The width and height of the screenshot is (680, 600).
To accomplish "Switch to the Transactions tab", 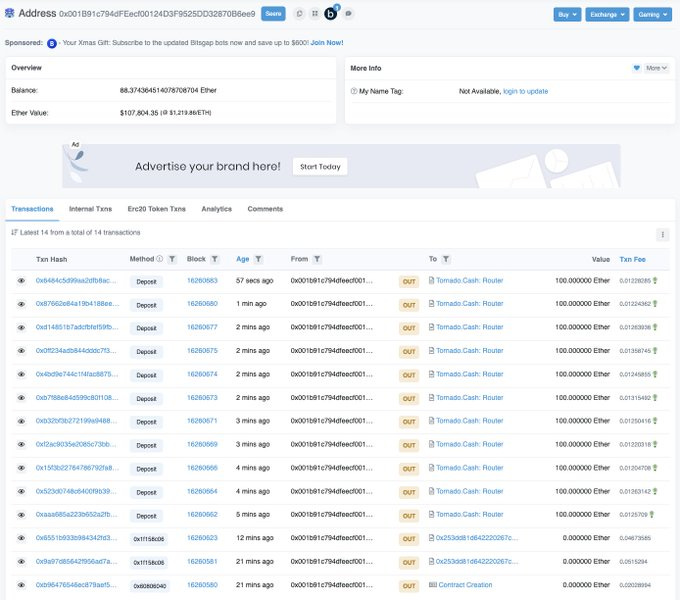I will pos(32,209).
